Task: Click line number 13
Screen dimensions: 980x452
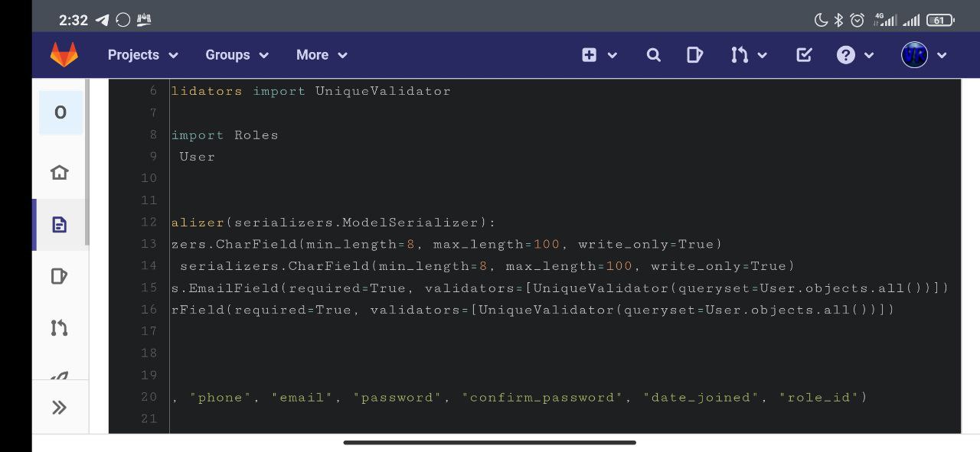Action: click(x=149, y=244)
